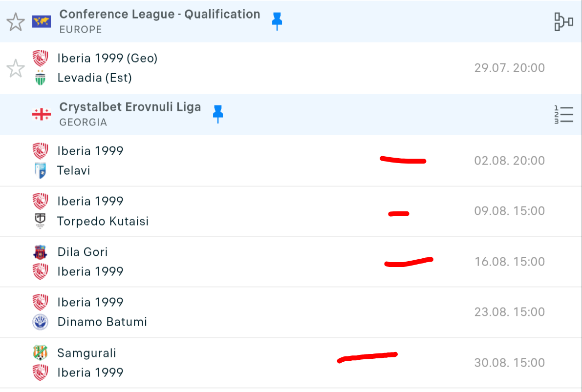Click the Dila Gori team crest

[40, 252]
